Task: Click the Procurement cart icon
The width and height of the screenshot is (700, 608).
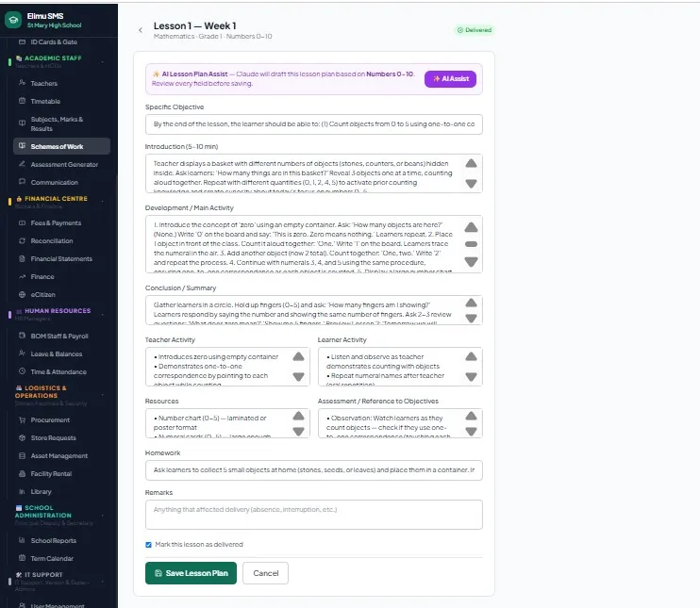Action: (22, 419)
